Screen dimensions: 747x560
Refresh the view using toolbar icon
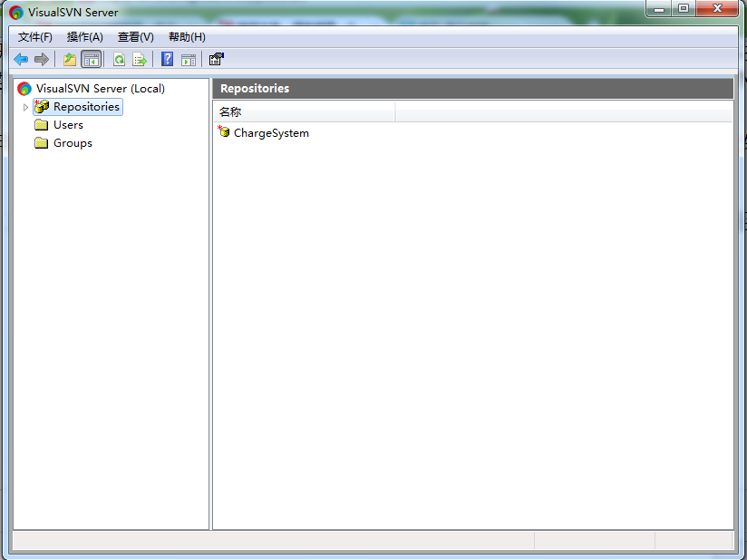(119, 60)
